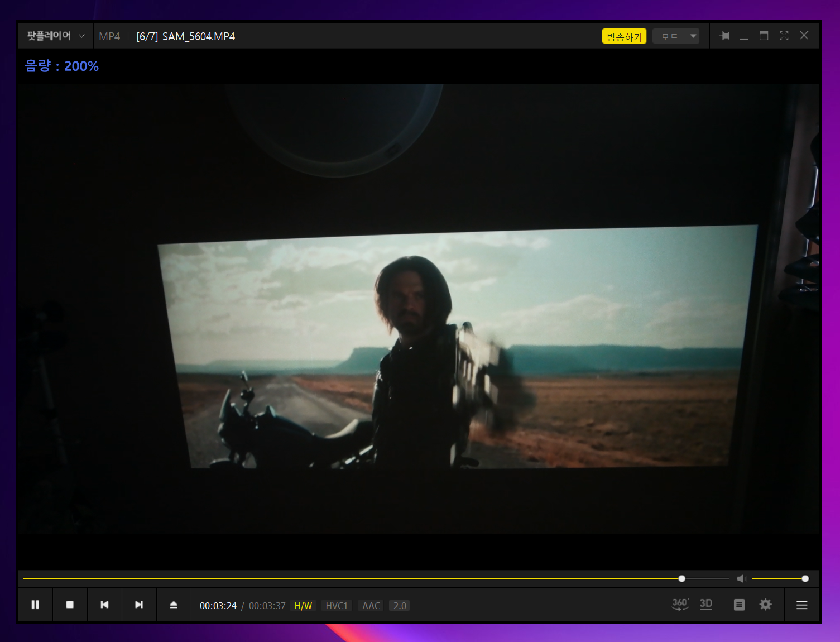Enable 360 degree video mode
840x642 pixels.
(680, 604)
